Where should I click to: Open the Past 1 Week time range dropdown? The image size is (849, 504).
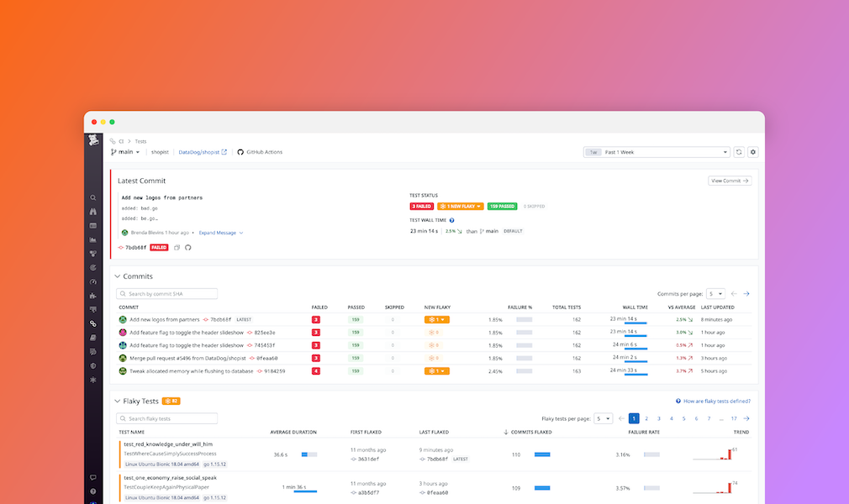[x=656, y=152]
